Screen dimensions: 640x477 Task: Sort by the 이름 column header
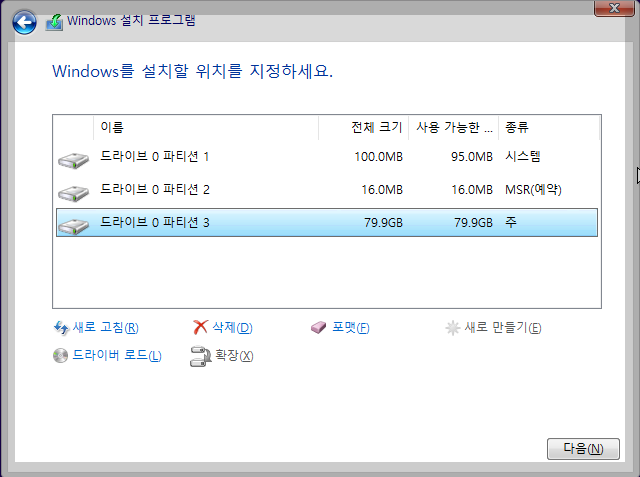coord(206,128)
